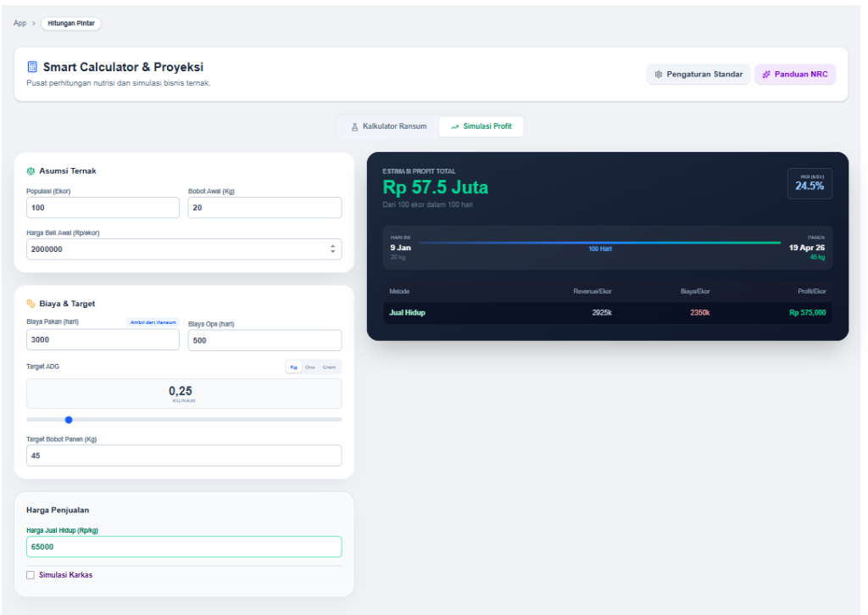Click the coins icon next to Biaya & Target

(31, 303)
